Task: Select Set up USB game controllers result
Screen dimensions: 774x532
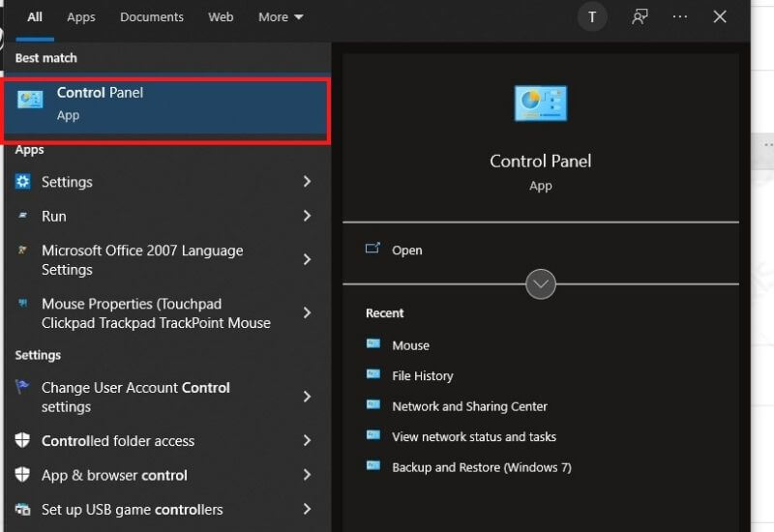Action: pos(132,509)
